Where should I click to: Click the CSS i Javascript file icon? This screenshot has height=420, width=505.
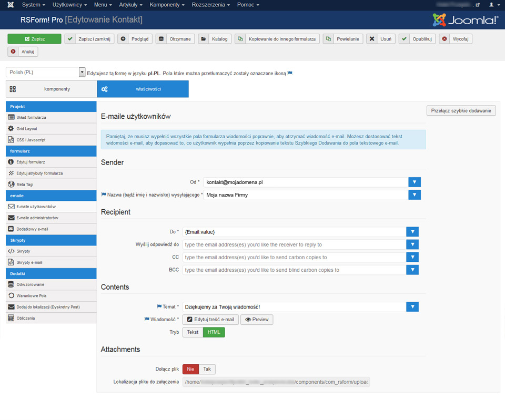11,140
